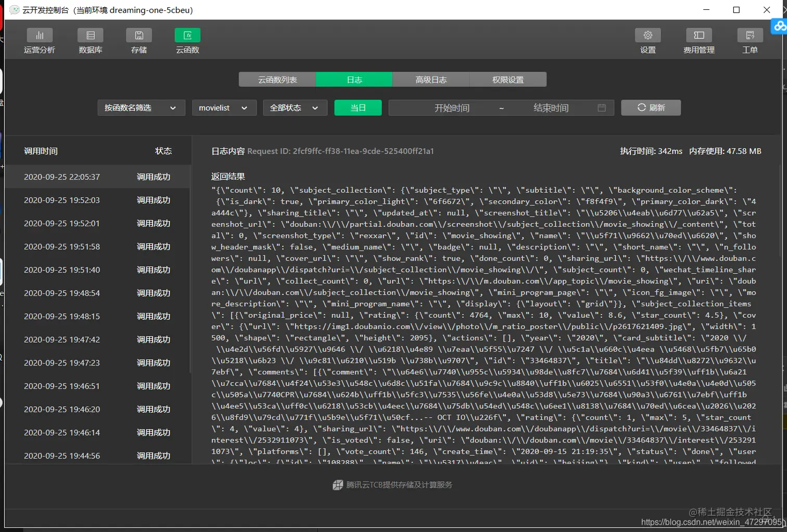Open 工单 ticket icon
The width and height of the screenshot is (787, 532).
750,35
